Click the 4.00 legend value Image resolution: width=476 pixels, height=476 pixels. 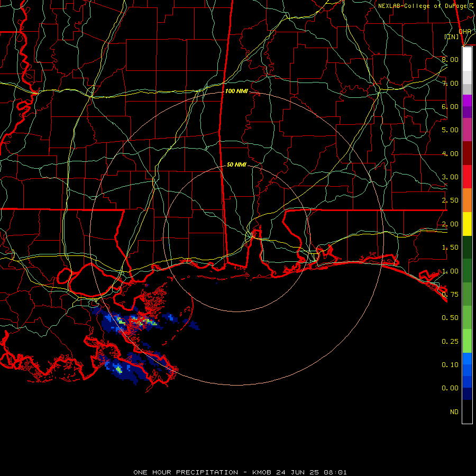pos(450,153)
